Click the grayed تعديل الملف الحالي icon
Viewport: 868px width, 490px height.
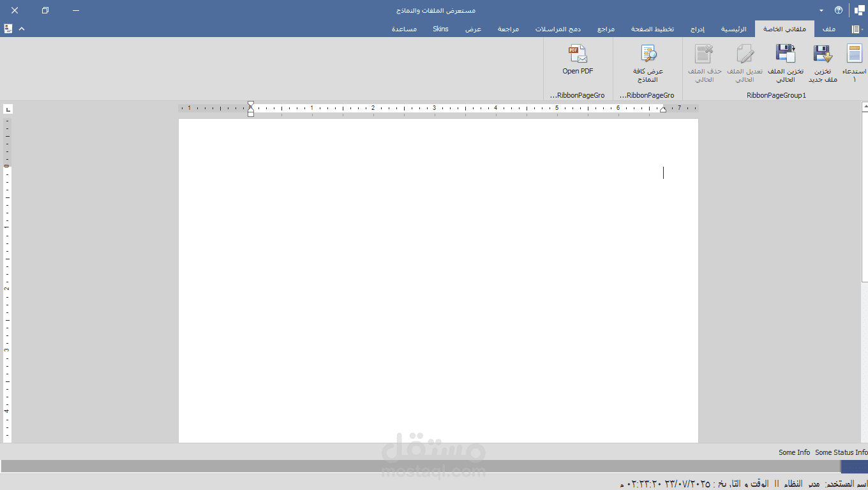745,54
